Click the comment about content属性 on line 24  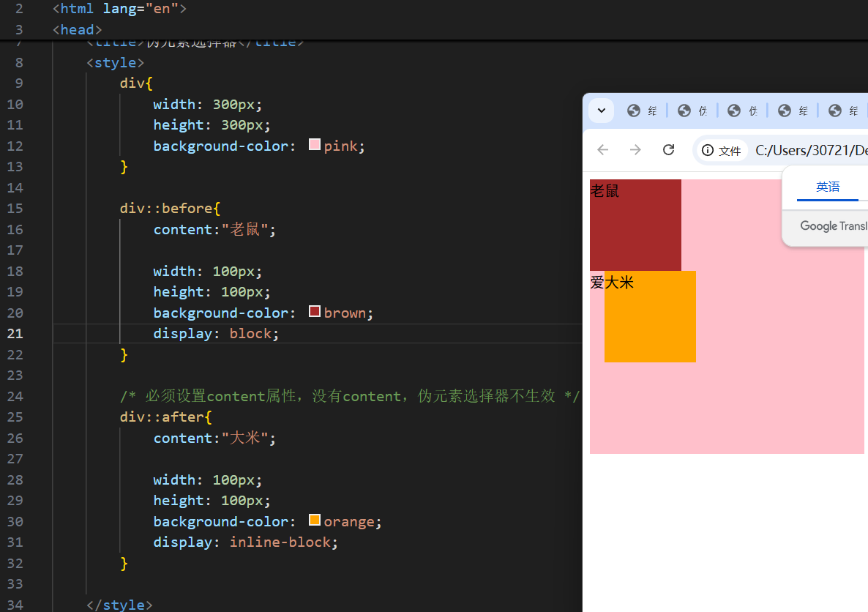coord(350,396)
